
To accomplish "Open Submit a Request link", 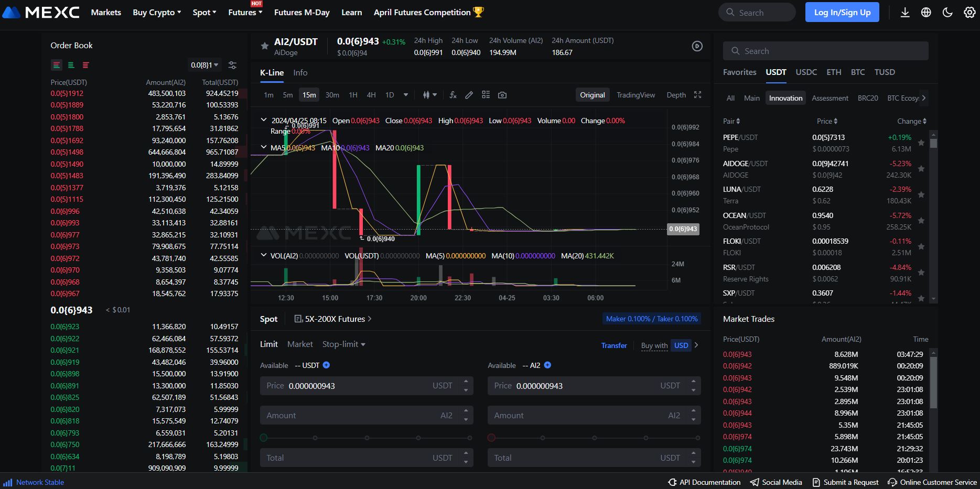I will point(845,482).
